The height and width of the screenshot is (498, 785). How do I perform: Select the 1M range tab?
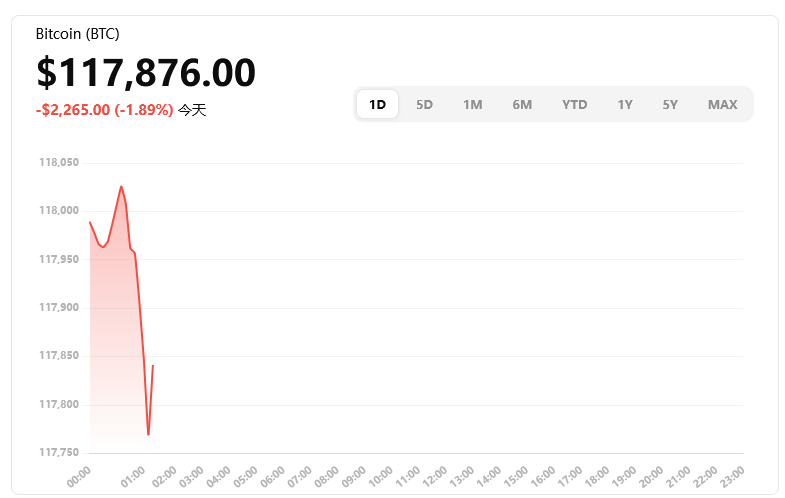[472, 104]
